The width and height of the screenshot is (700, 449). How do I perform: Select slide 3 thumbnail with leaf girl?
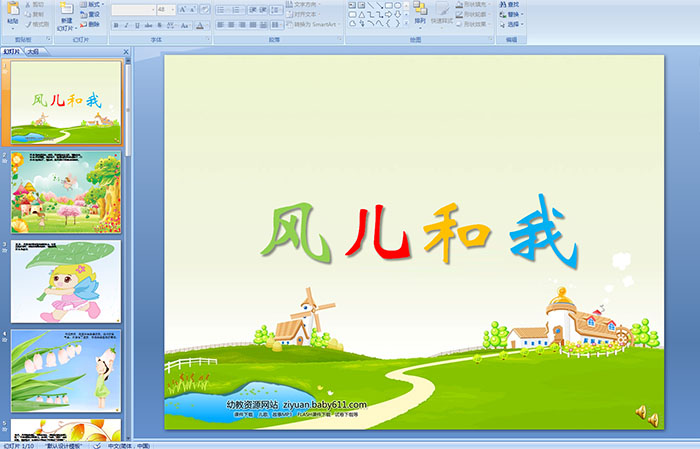(x=66, y=282)
